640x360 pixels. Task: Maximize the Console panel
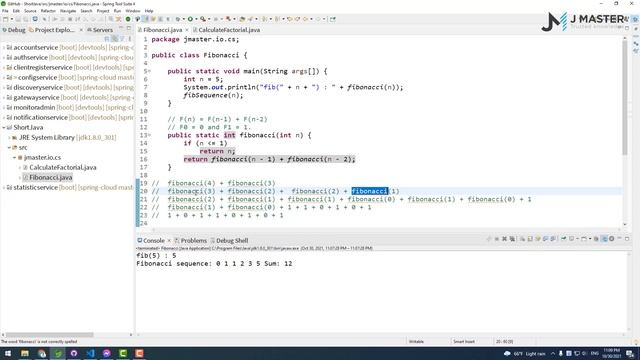627,238
